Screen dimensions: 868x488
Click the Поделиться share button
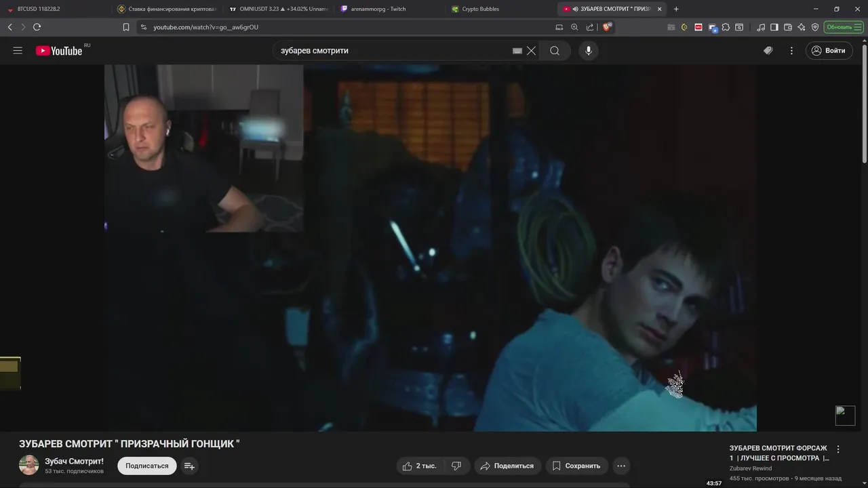(508, 466)
